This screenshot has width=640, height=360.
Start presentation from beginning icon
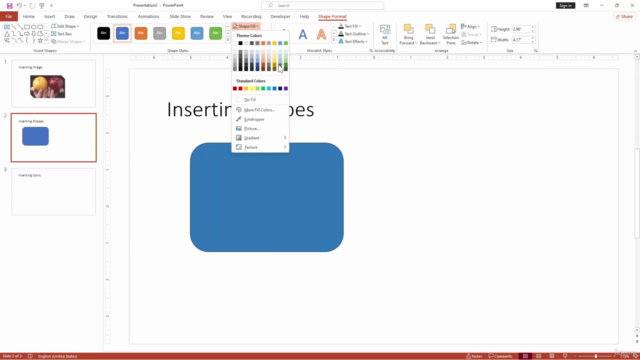pos(42,6)
